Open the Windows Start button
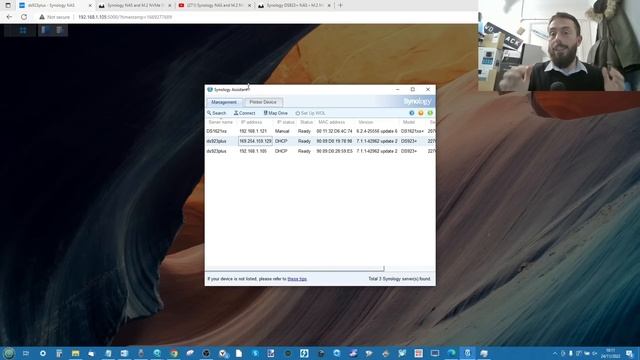The height and width of the screenshot is (360, 640). coord(9,353)
